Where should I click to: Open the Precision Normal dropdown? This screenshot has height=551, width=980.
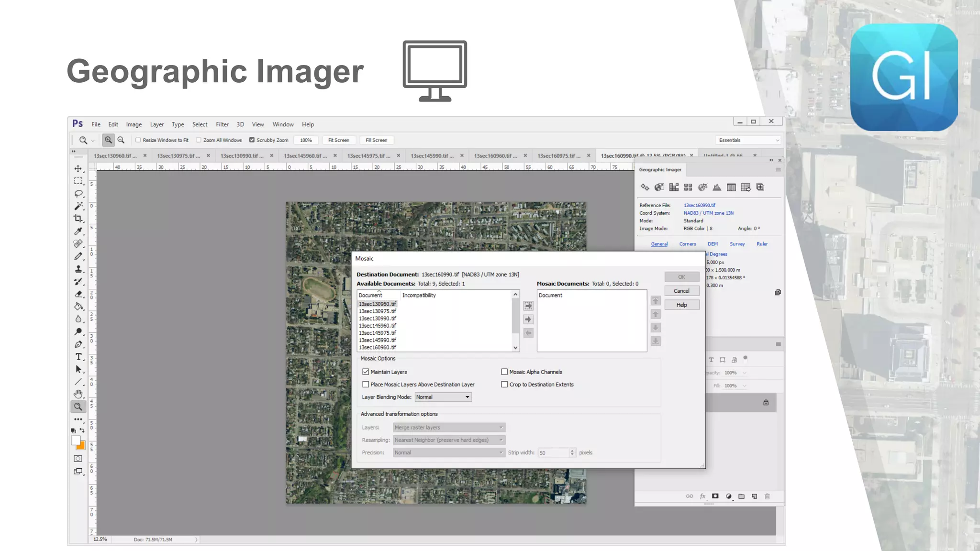click(449, 452)
